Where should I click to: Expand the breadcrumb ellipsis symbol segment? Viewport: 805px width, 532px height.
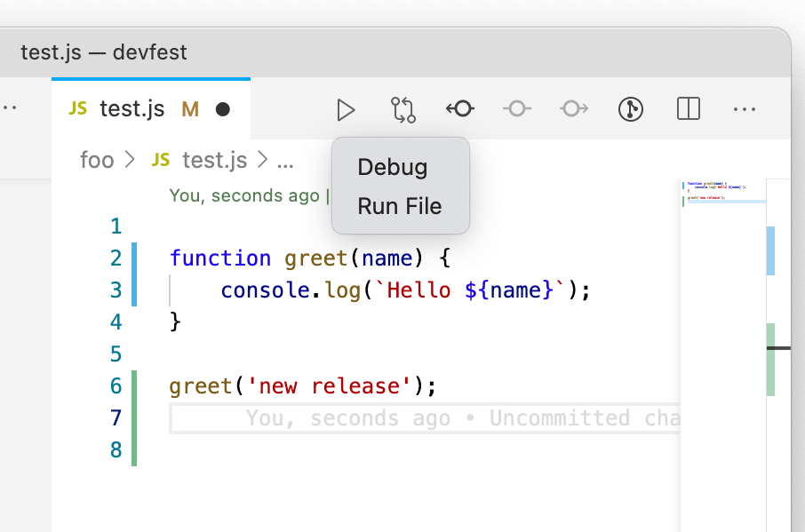(285, 162)
